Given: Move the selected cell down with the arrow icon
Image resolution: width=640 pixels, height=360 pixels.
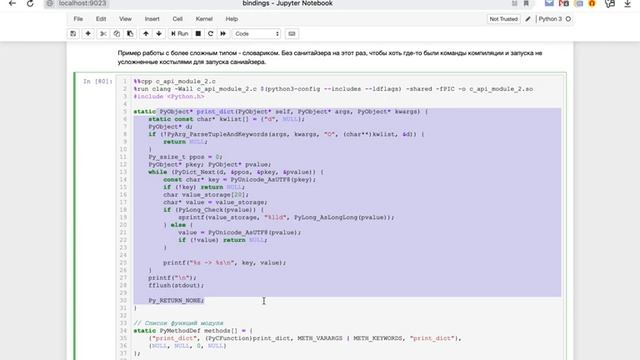Looking at the screenshot, I should click(x=159, y=33).
